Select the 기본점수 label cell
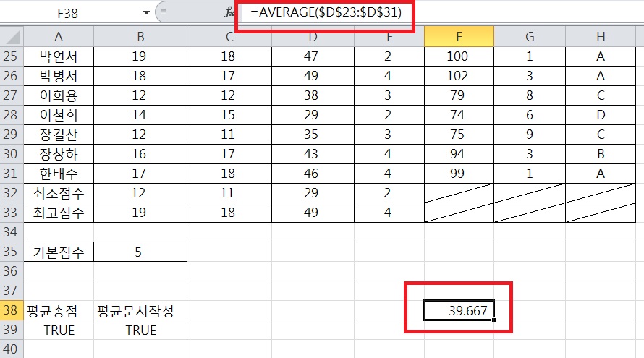Viewport: 644px width, 358px height. [x=58, y=252]
